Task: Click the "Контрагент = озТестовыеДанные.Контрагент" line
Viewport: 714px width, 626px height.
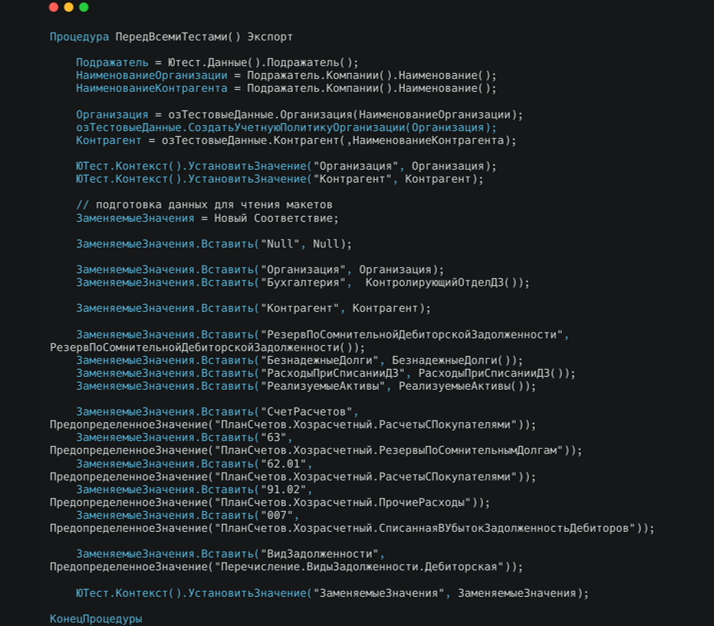Action: [296, 140]
